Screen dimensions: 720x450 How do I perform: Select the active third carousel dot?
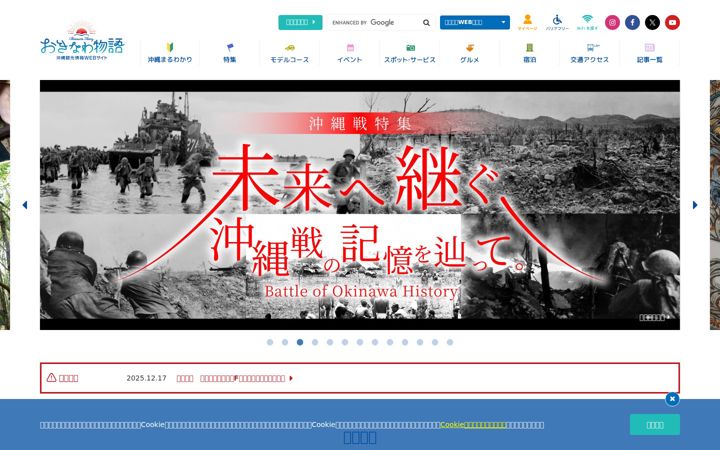(x=300, y=342)
